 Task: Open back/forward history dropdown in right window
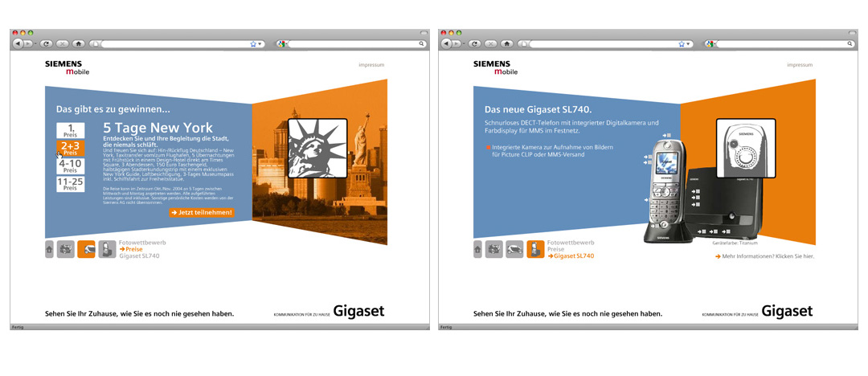point(464,43)
